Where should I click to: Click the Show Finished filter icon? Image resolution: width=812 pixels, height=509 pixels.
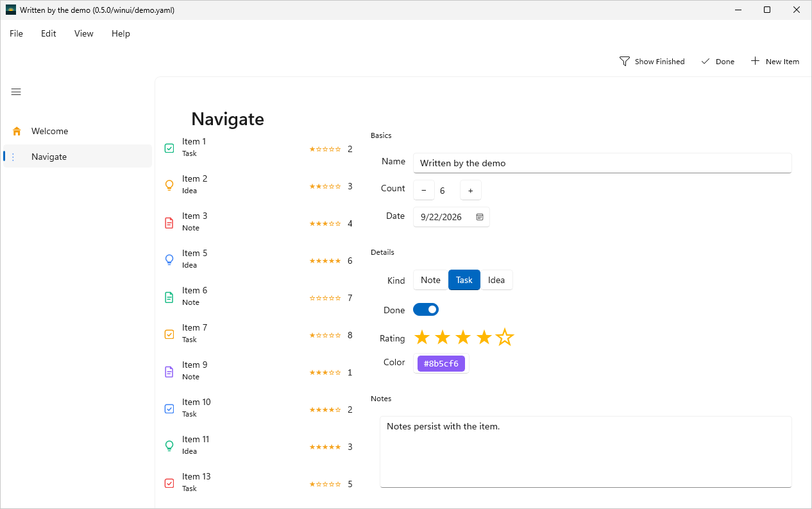624,62
